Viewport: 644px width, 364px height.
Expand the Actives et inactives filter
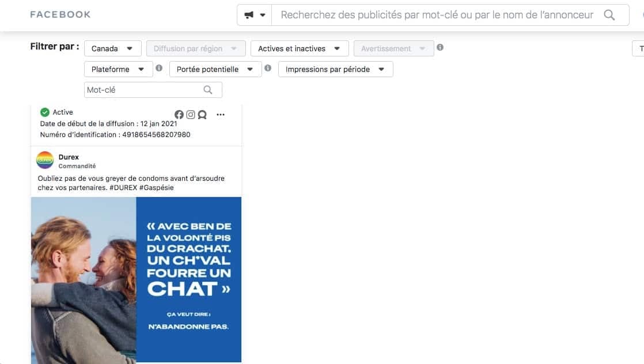coord(299,48)
